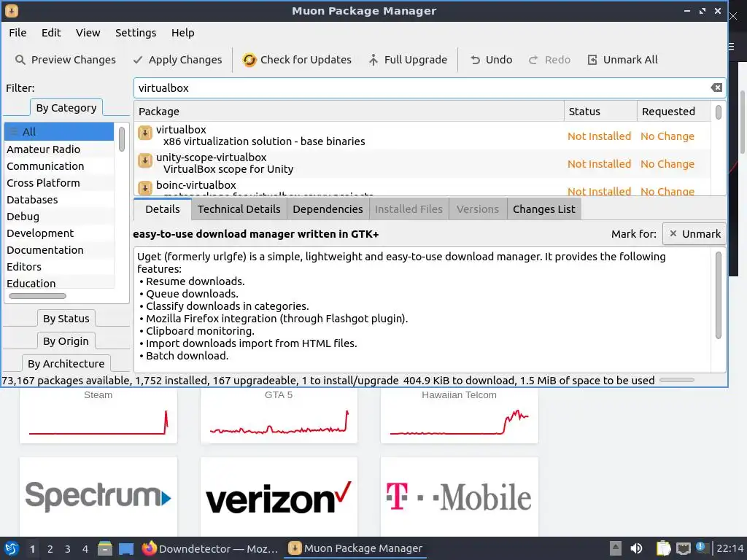Viewport: 747px width, 560px height.
Task: Click the clipboard tray icon
Action: pos(664,548)
